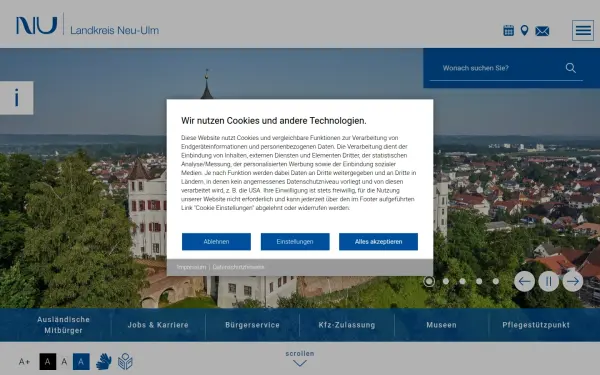600x375 pixels.
Task: Open the easy language reading icon
Action: [125, 362]
